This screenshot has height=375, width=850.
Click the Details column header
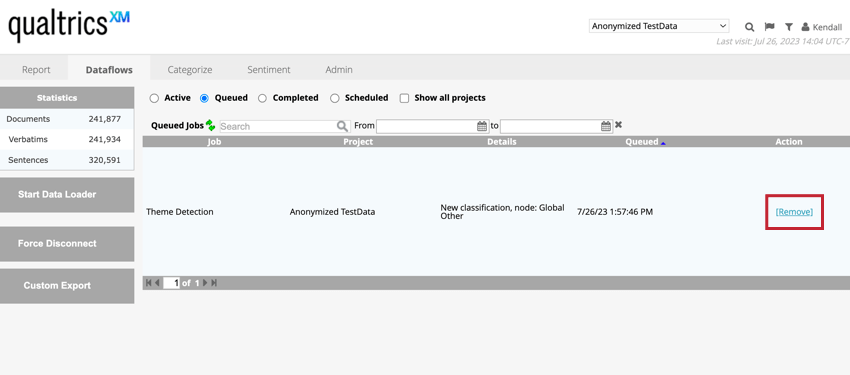[x=501, y=142]
